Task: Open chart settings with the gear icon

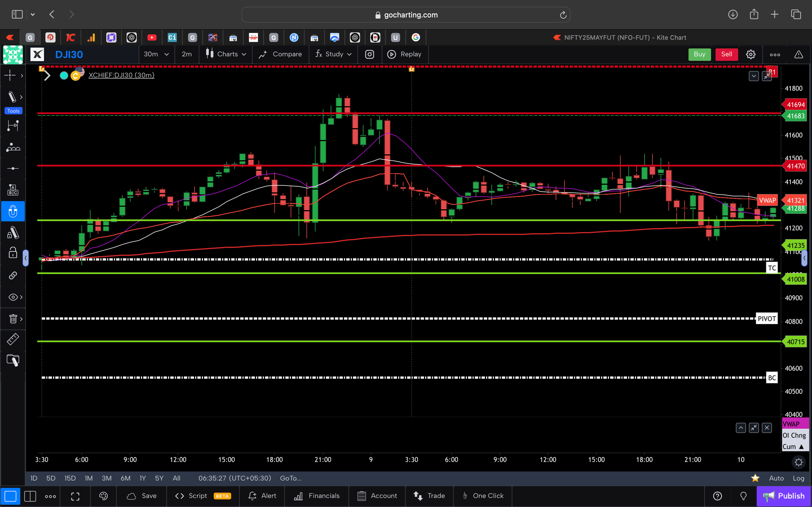Action: click(x=751, y=54)
